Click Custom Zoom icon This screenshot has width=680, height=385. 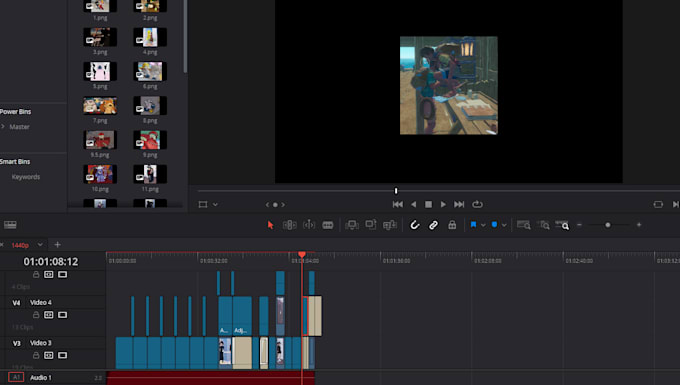pyautogui.click(x=562, y=225)
